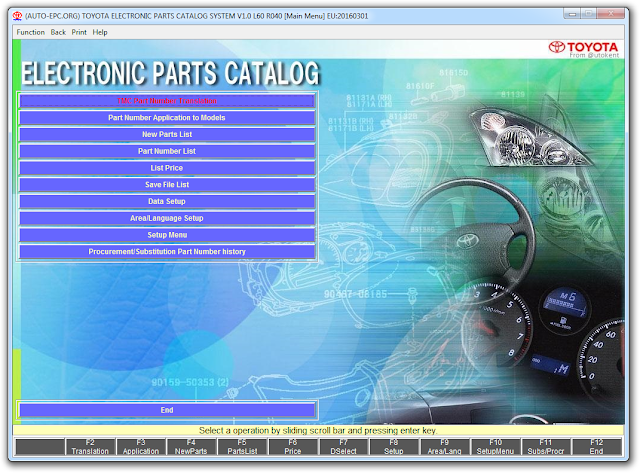Open Area/Language Setup
This screenshot has height=473, width=640.
tap(167, 218)
